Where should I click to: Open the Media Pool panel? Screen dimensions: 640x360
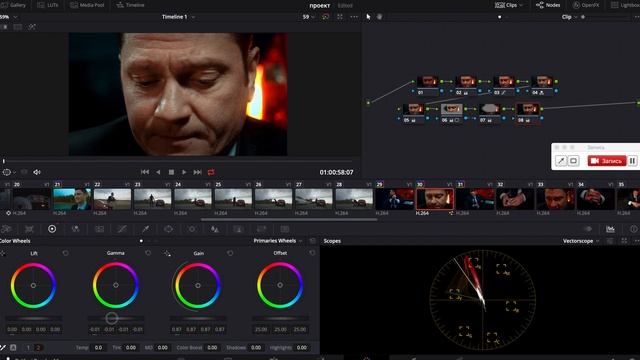coord(87,5)
